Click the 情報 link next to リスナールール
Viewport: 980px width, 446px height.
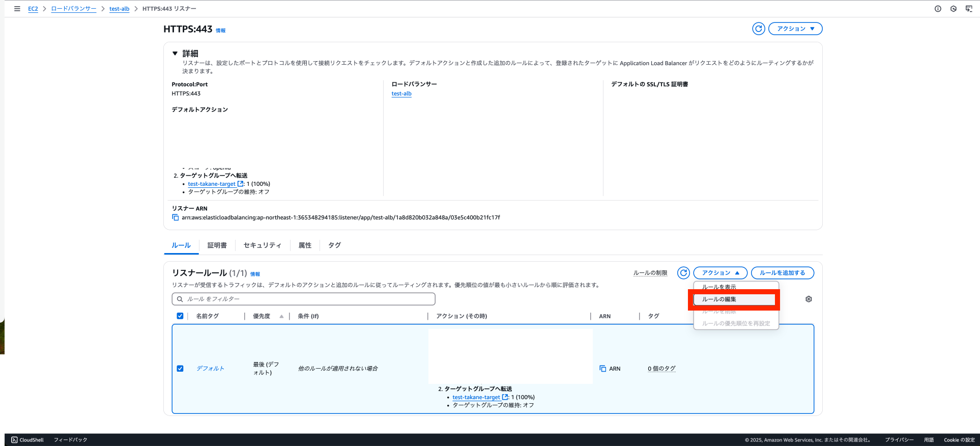click(x=255, y=274)
